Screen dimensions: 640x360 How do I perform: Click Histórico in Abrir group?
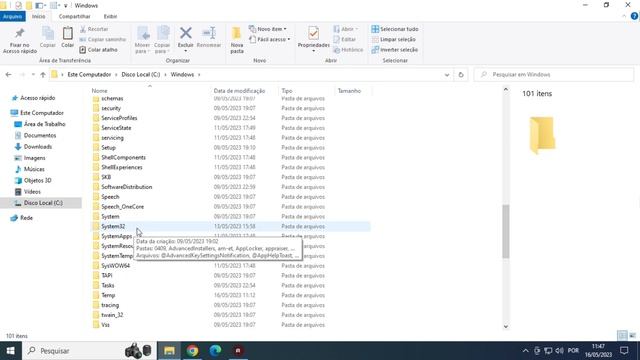pos(348,50)
